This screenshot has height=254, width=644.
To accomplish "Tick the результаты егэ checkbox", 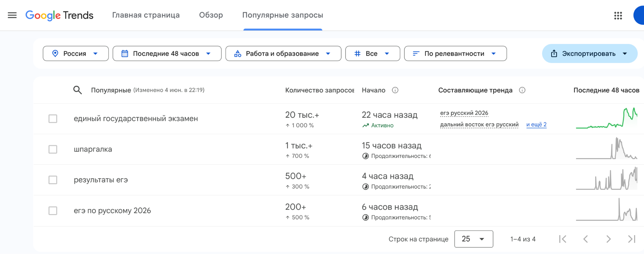I will coord(53,180).
